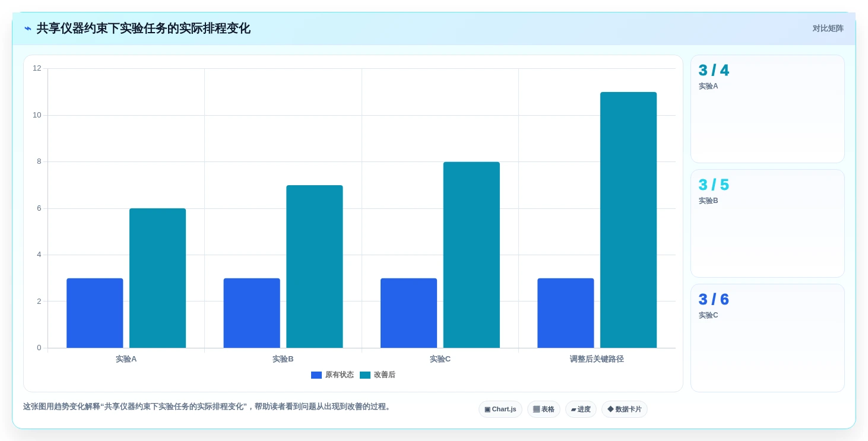The image size is (868, 441).
Task: Click the y-axis value 0
Action: point(39,348)
